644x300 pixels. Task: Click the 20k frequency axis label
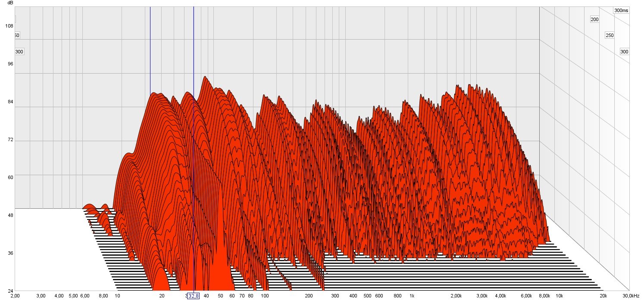click(x=603, y=296)
